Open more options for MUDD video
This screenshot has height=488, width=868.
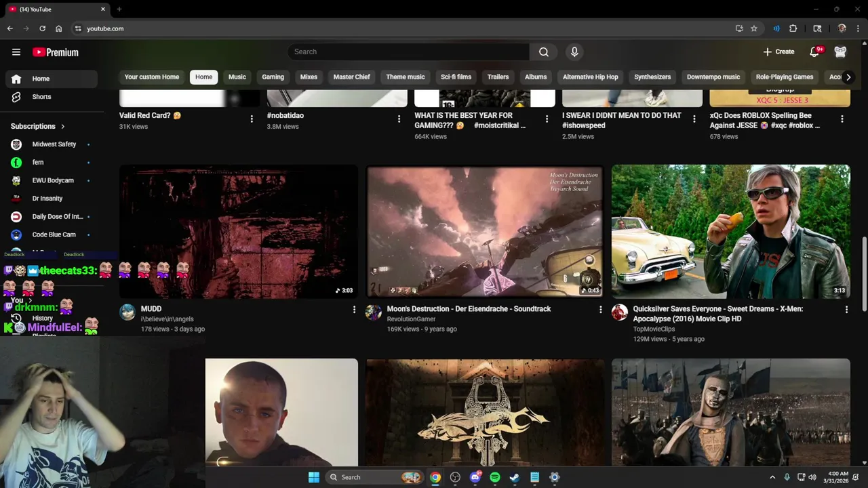coord(354,310)
